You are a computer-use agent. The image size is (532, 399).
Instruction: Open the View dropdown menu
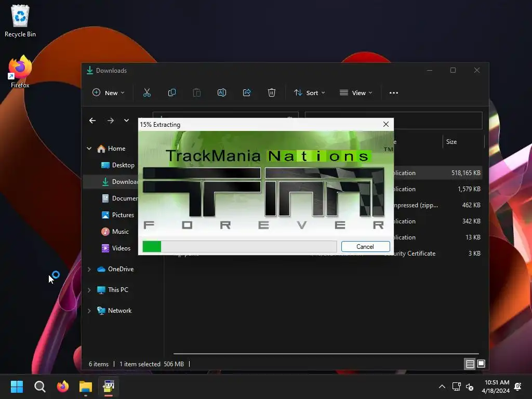[356, 92]
